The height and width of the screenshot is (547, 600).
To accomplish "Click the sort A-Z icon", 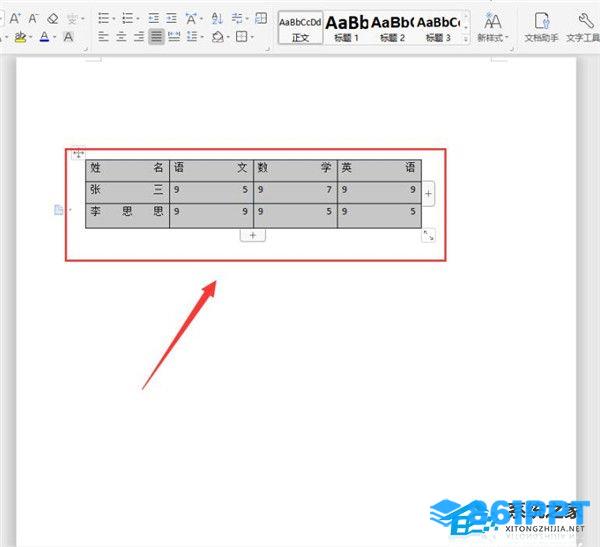I will (x=217, y=18).
